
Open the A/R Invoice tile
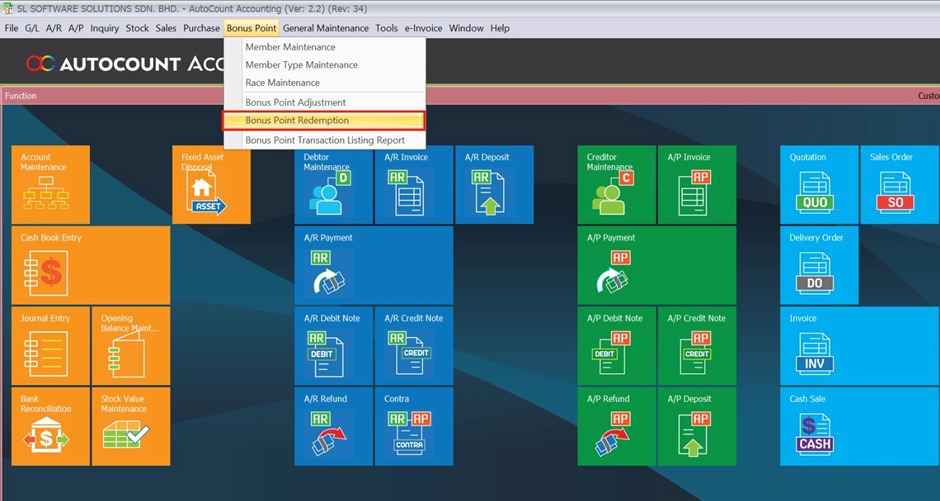413,185
